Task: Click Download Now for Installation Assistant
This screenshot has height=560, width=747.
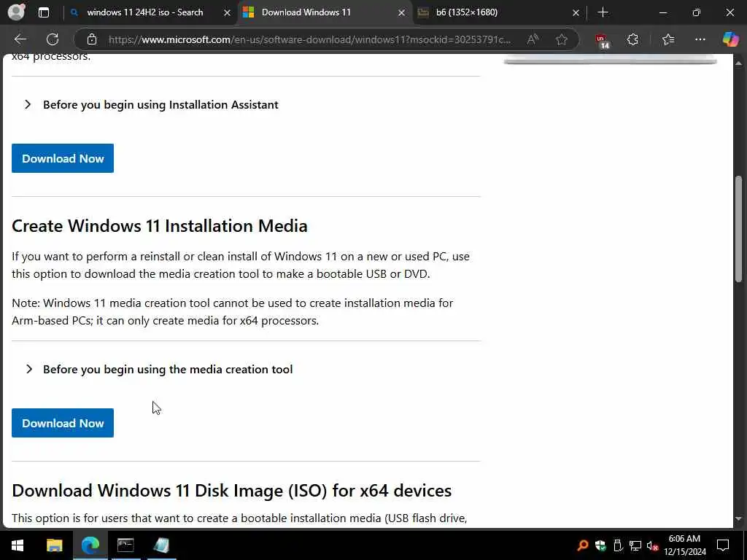Action: point(63,158)
